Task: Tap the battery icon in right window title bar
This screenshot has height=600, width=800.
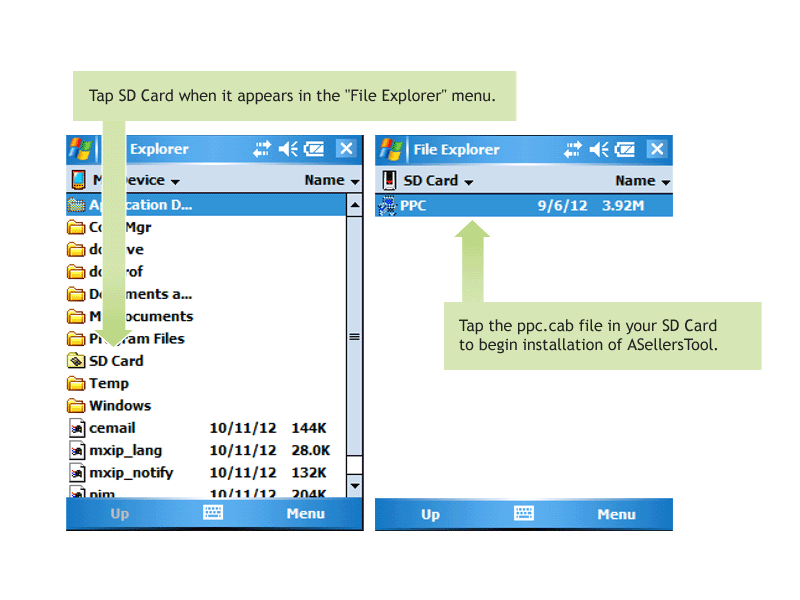Action: (624, 149)
